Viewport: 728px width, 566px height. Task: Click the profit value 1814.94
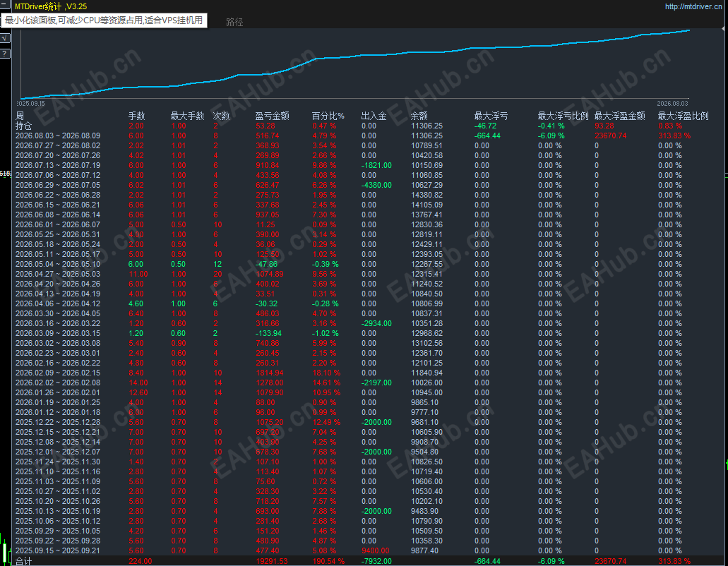click(270, 373)
